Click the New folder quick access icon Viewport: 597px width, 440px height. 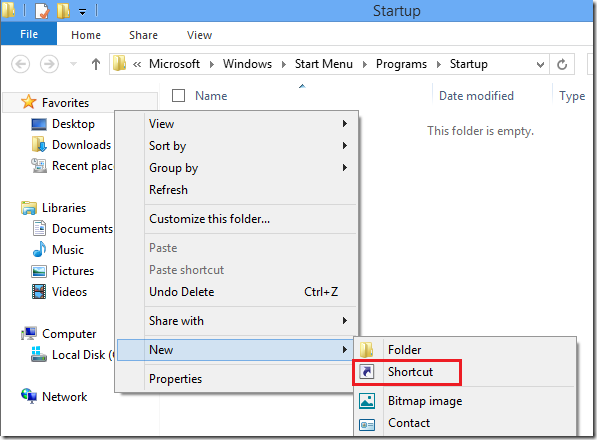point(64,10)
